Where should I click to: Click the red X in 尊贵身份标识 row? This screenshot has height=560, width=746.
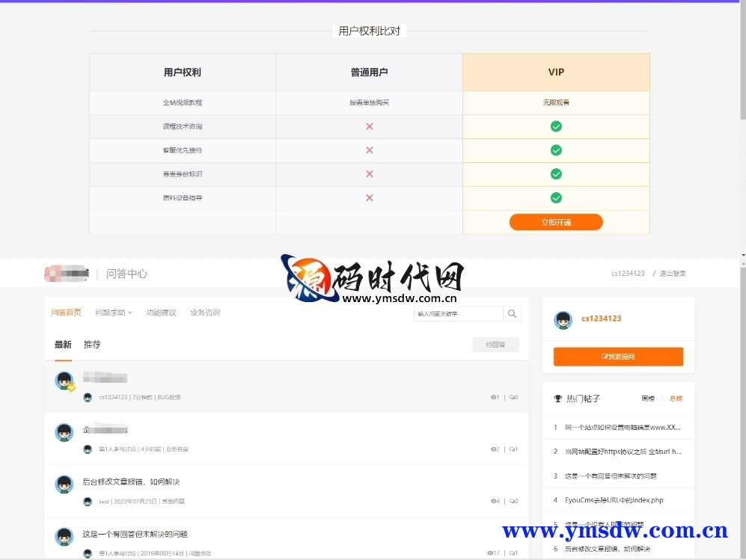(x=369, y=174)
